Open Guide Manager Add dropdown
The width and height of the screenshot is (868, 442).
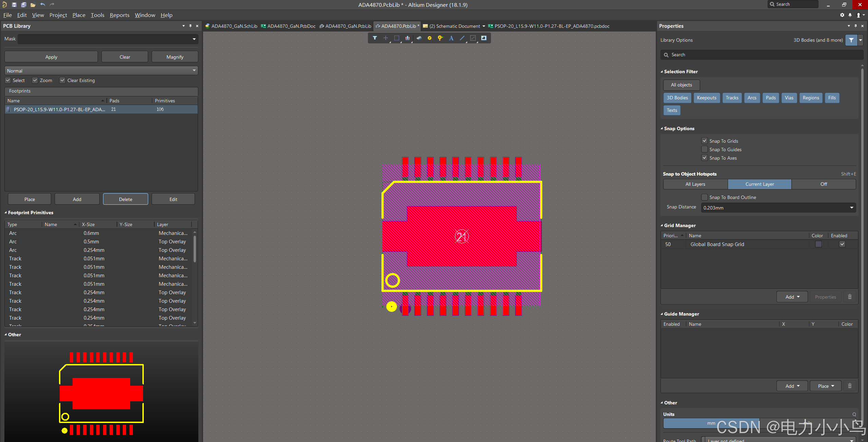[792, 386]
